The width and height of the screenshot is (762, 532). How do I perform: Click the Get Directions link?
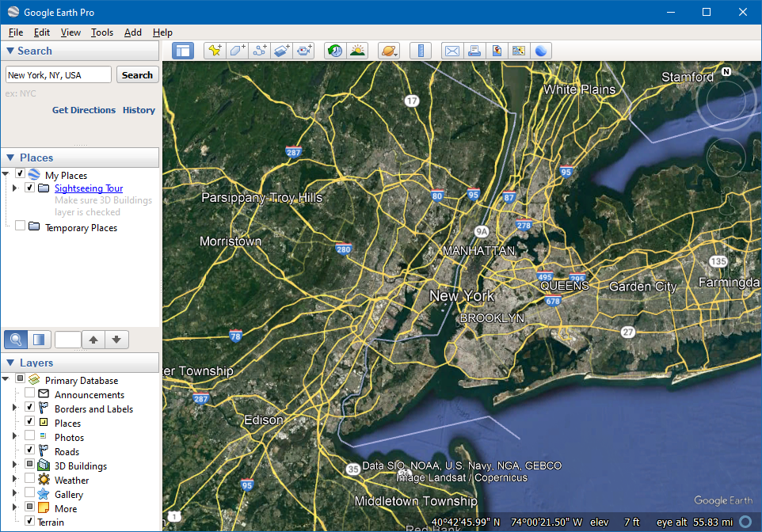coord(84,110)
